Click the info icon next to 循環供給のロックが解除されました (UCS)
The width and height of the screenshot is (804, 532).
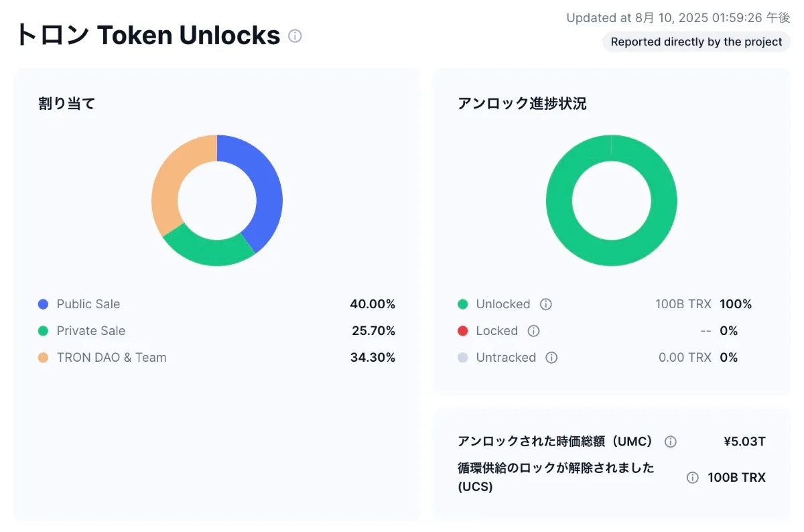tap(692, 478)
